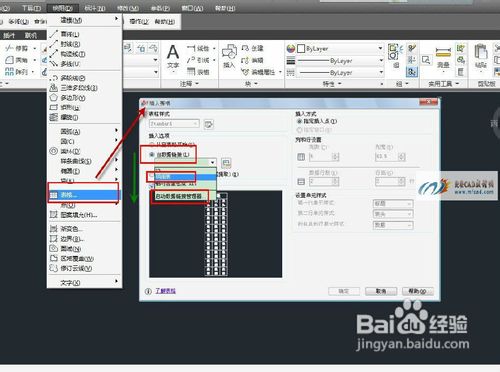
Task: Click the OK button in Insert Table
Action: (344, 291)
